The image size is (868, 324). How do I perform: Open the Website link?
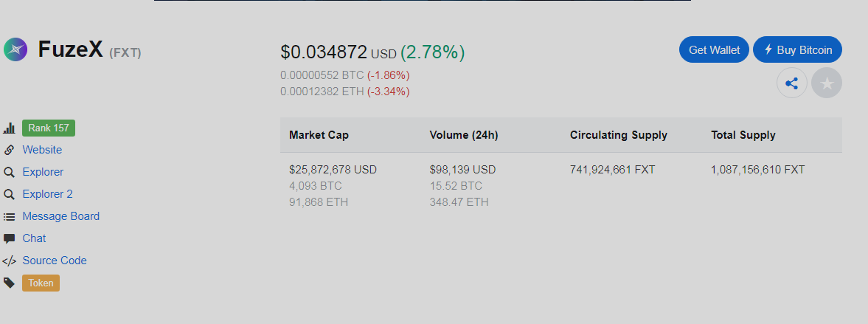[42, 150]
